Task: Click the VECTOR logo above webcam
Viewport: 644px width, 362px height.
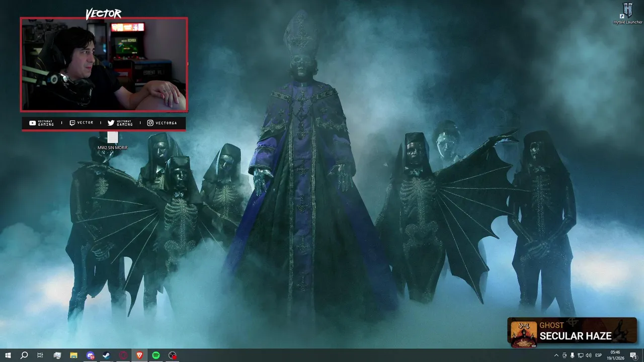Action: pyautogui.click(x=104, y=14)
